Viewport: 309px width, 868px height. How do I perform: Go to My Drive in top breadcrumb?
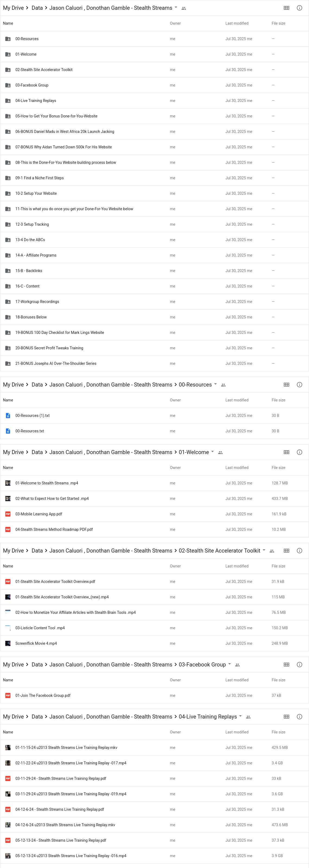click(x=14, y=8)
